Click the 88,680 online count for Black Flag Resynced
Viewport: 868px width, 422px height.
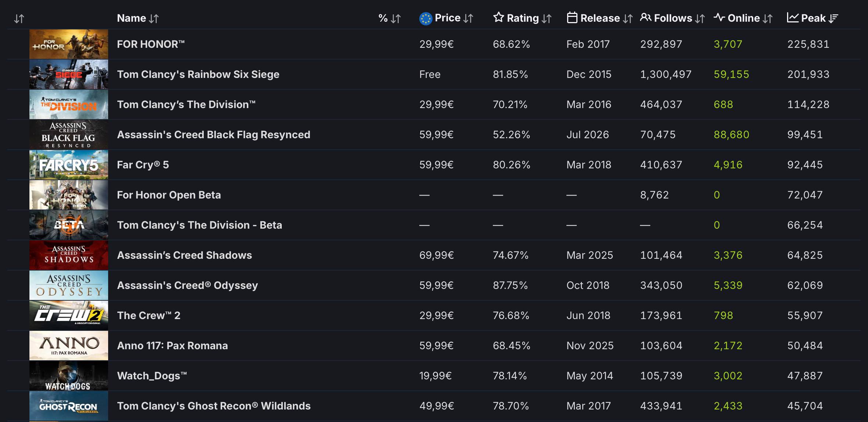click(732, 135)
